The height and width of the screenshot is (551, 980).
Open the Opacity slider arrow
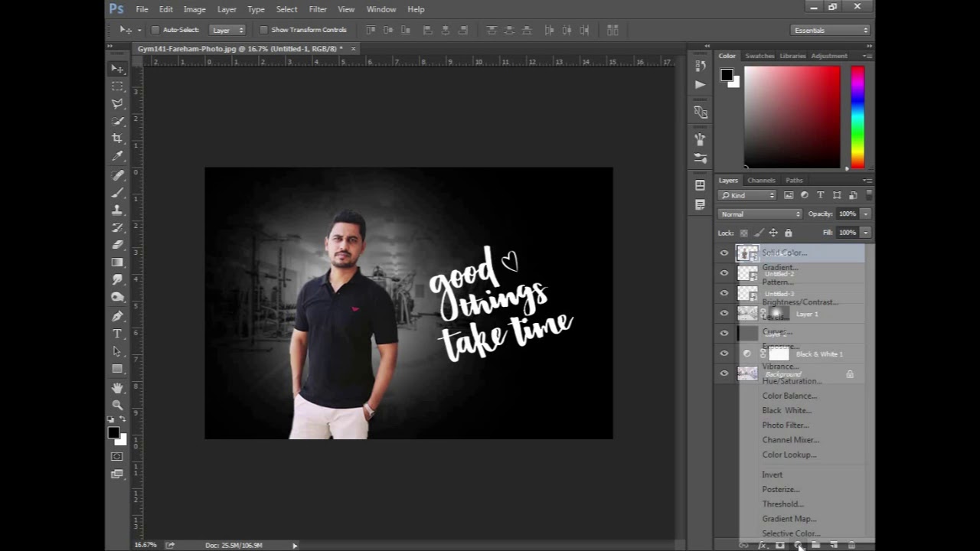click(x=865, y=214)
